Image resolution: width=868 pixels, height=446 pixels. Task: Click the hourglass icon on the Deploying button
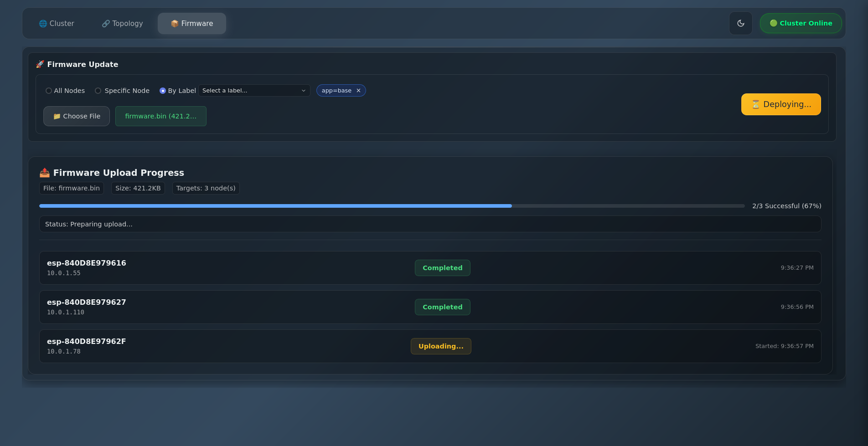click(755, 104)
